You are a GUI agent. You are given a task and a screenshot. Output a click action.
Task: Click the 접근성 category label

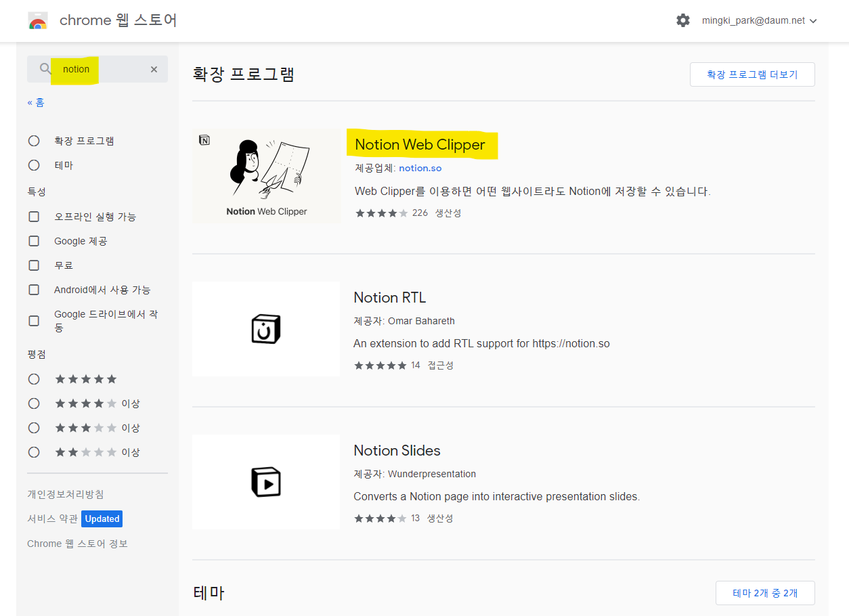(441, 366)
